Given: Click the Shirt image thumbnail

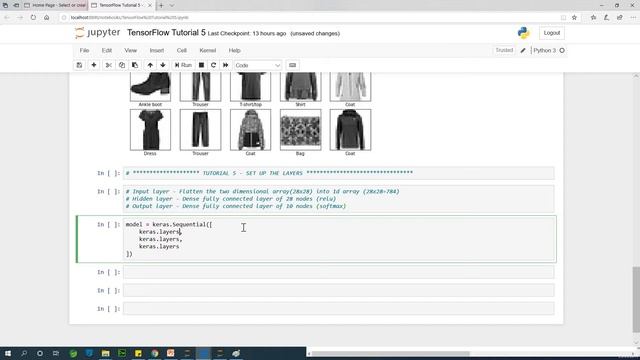Looking at the screenshot, I should click(300, 87).
